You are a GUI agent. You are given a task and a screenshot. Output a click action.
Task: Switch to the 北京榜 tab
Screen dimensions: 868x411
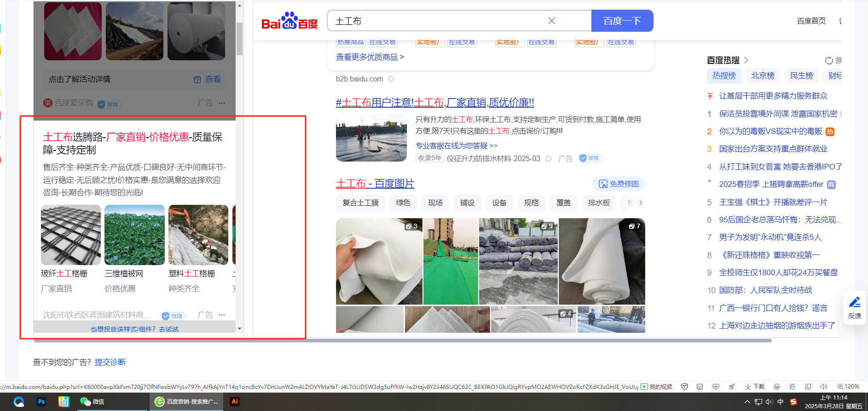[763, 75]
